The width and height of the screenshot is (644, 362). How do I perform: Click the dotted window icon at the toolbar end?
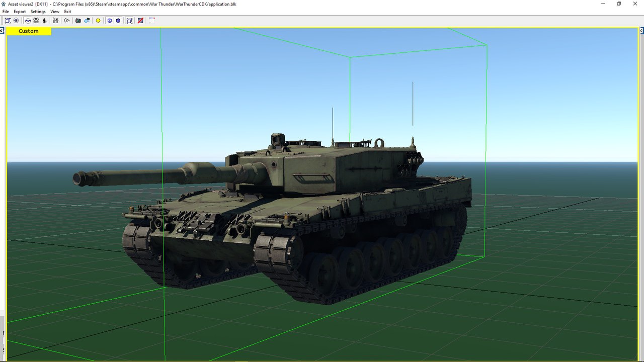tap(151, 21)
